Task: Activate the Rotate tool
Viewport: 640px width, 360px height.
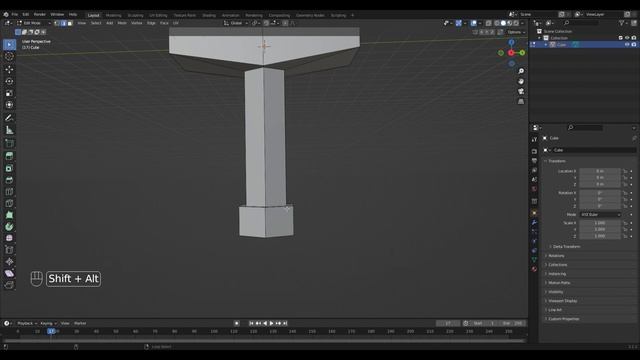Action: tap(9, 81)
